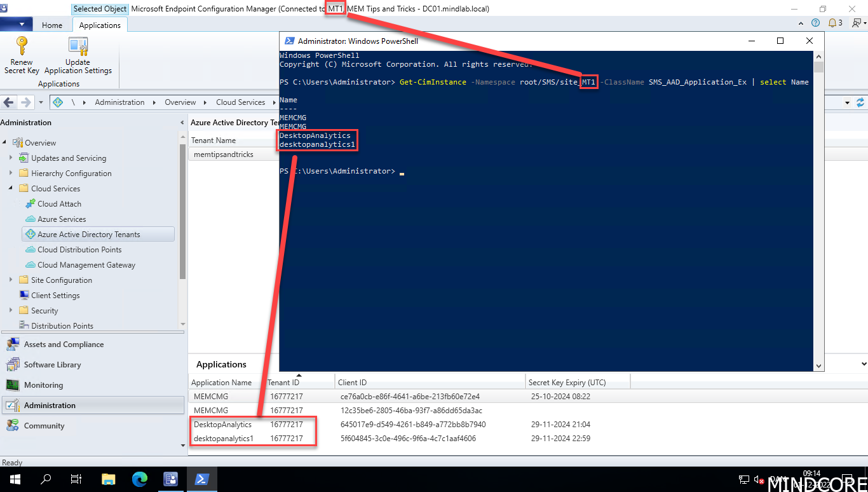868x492 pixels.
Task: Click the back navigation arrow
Action: click(x=10, y=102)
